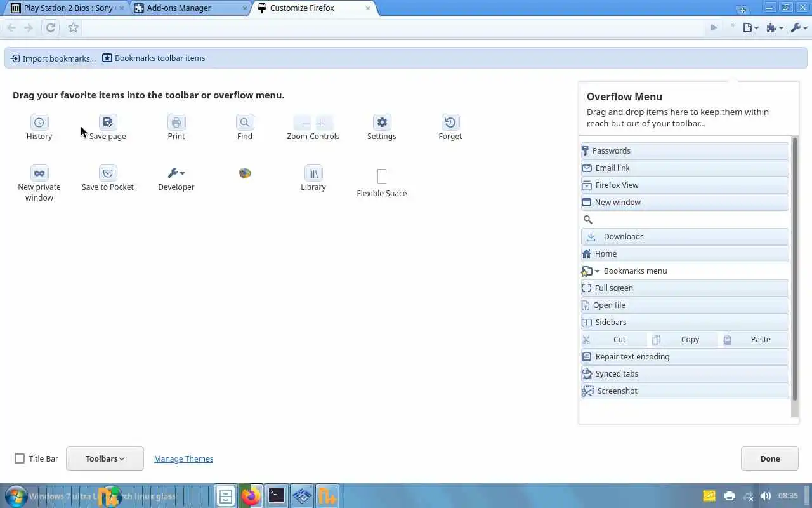
Task: Click the 08:35 clock in the tray
Action: (x=788, y=496)
